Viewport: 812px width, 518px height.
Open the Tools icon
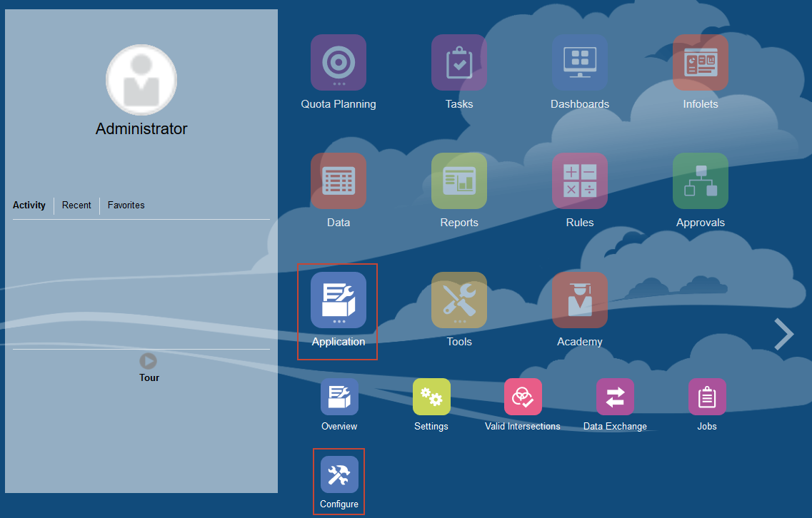coord(458,300)
